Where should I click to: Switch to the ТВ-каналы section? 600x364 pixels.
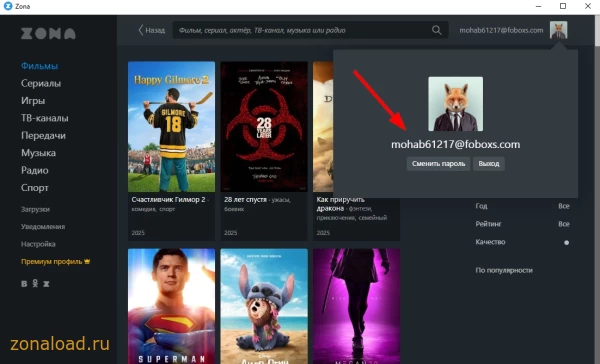[x=45, y=118]
